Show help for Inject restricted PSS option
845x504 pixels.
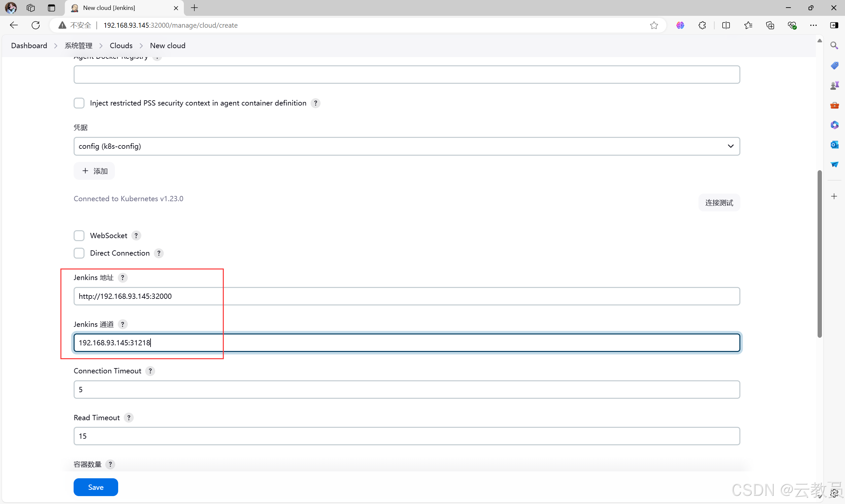316,103
